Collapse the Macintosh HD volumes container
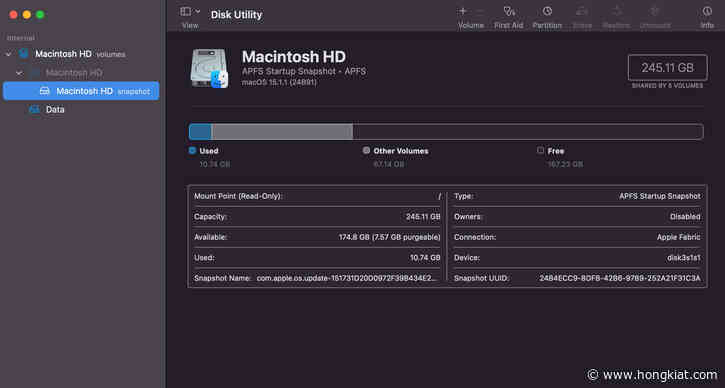 coord(8,54)
